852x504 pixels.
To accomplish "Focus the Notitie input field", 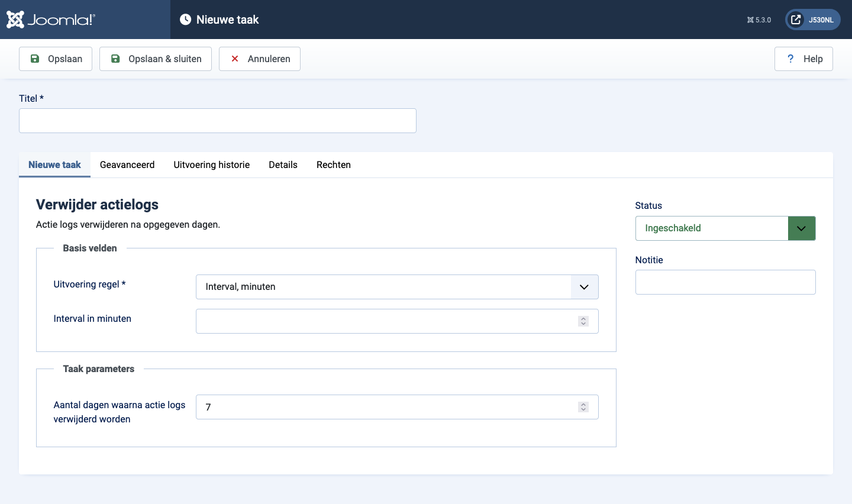I will tap(725, 282).
